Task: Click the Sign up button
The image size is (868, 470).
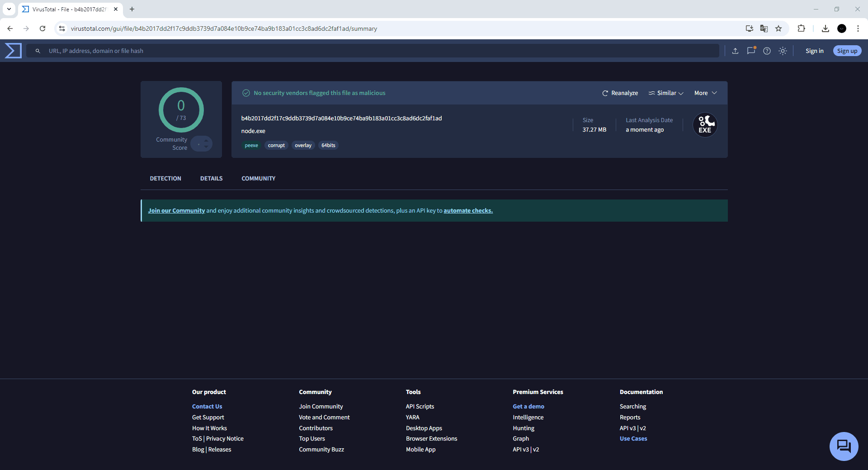Action: pos(847,51)
